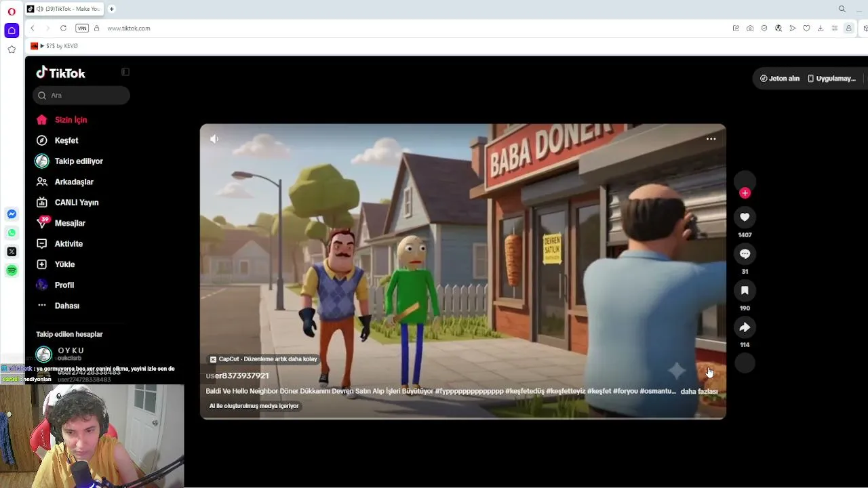868x488 pixels.
Task: Open the CANLI Yayın page
Action: 77,203
